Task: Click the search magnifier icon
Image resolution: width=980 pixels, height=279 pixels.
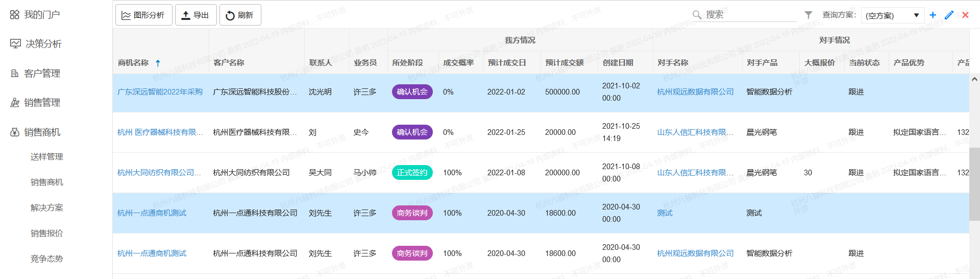Action: click(x=697, y=15)
